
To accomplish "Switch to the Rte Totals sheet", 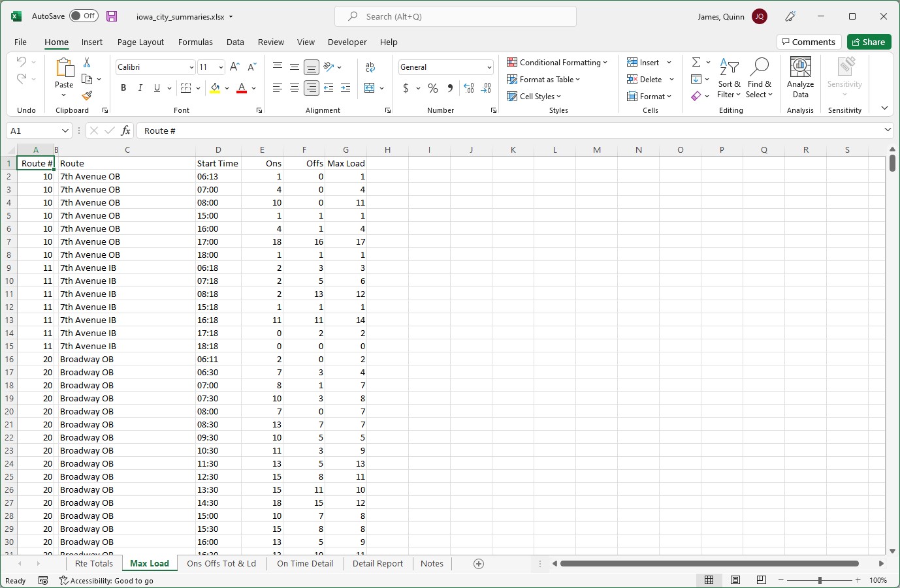I will point(93,563).
